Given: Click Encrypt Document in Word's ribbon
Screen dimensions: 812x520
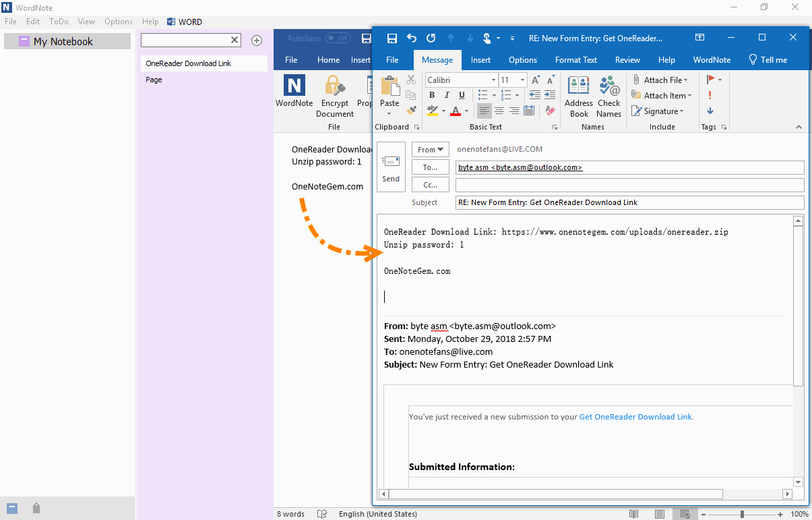Looking at the screenshot, I should (x=335, y=96).
